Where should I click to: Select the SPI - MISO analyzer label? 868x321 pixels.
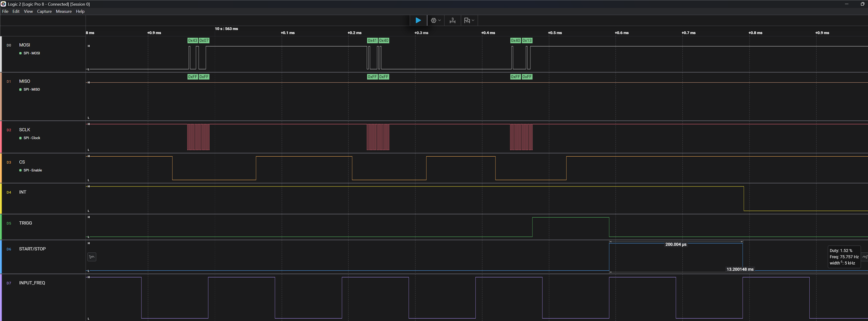[32, 90]
